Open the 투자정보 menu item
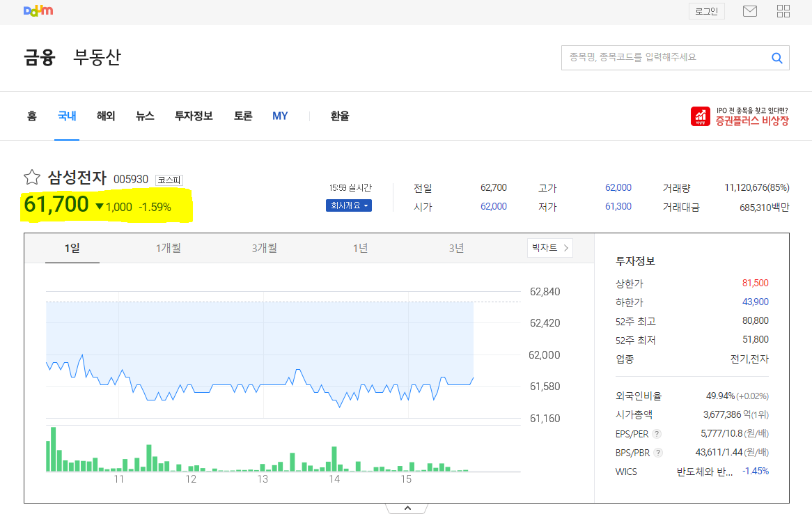Viewport: 812px width, 514px height. tap(193, 116)
